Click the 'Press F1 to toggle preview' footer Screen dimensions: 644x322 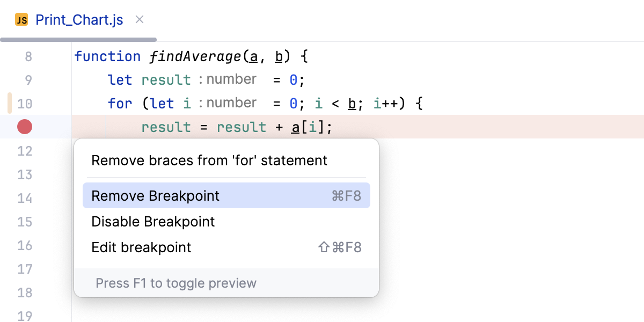coord(175,283)
